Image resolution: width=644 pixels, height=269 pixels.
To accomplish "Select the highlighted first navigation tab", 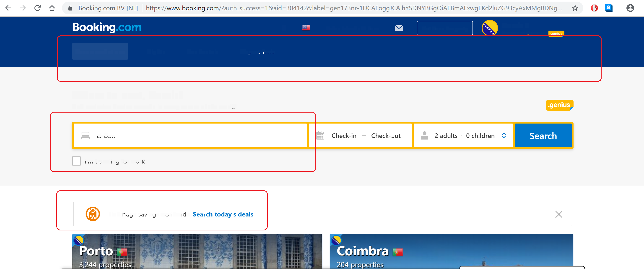I will (x=100, y=51).
